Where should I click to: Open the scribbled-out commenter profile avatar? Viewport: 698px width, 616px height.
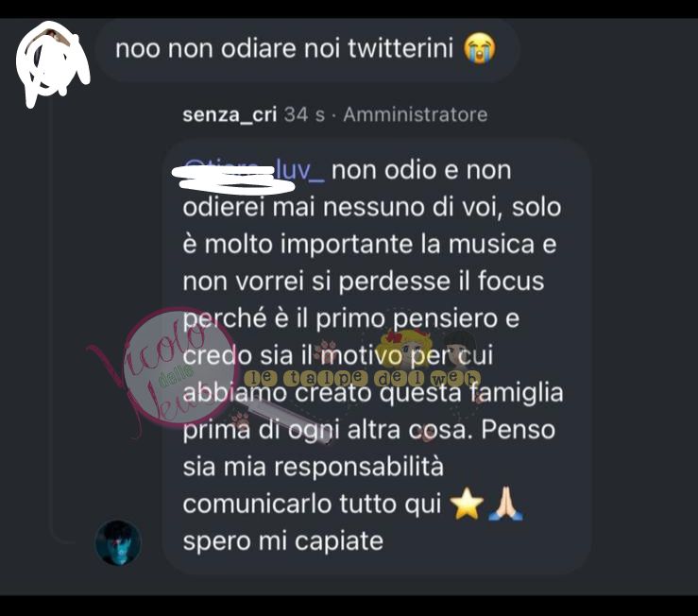click(x=53, y=63)
